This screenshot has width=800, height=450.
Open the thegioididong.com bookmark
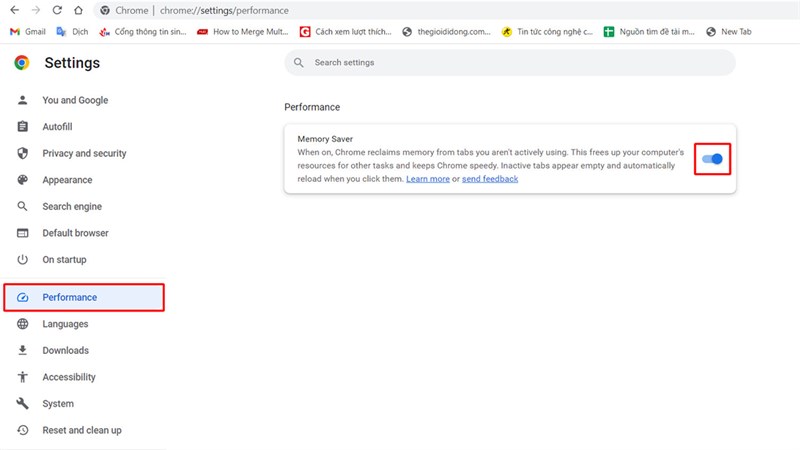point(446,32)
